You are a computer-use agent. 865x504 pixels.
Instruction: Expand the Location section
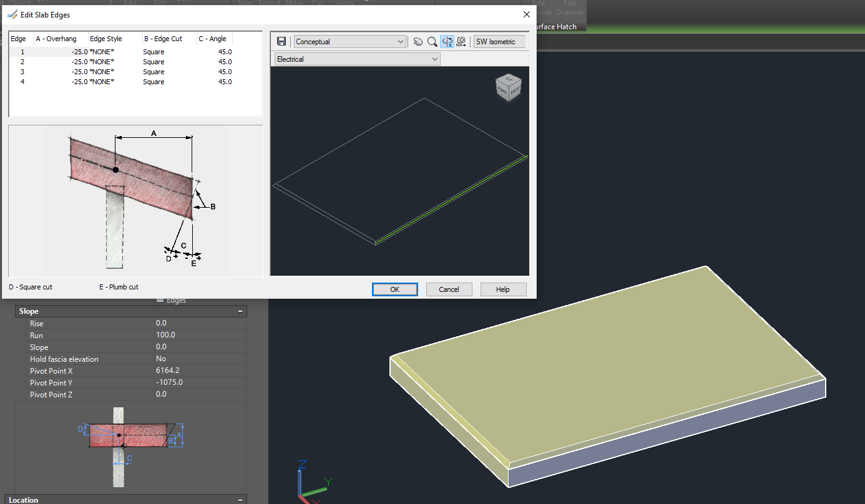(x=240, y=500)
